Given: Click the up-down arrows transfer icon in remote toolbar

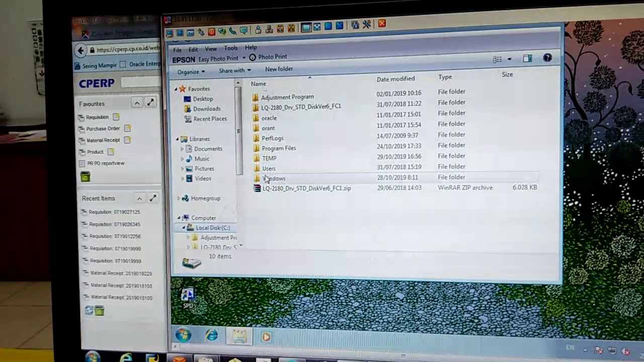Looking at the screenshot, I should coord(201,32).
